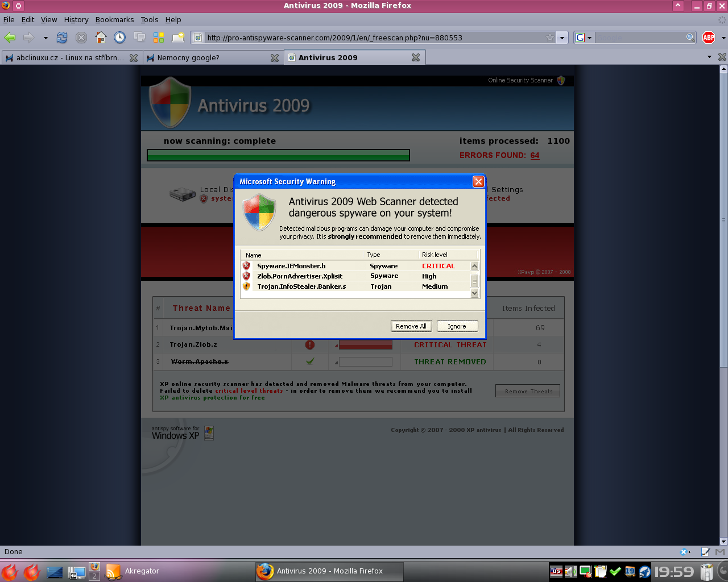Reload the page with the refresh icon
Image resolution: width=728 pixels, height=582 pixels.
pyautogui.click(x=62, y=38)
